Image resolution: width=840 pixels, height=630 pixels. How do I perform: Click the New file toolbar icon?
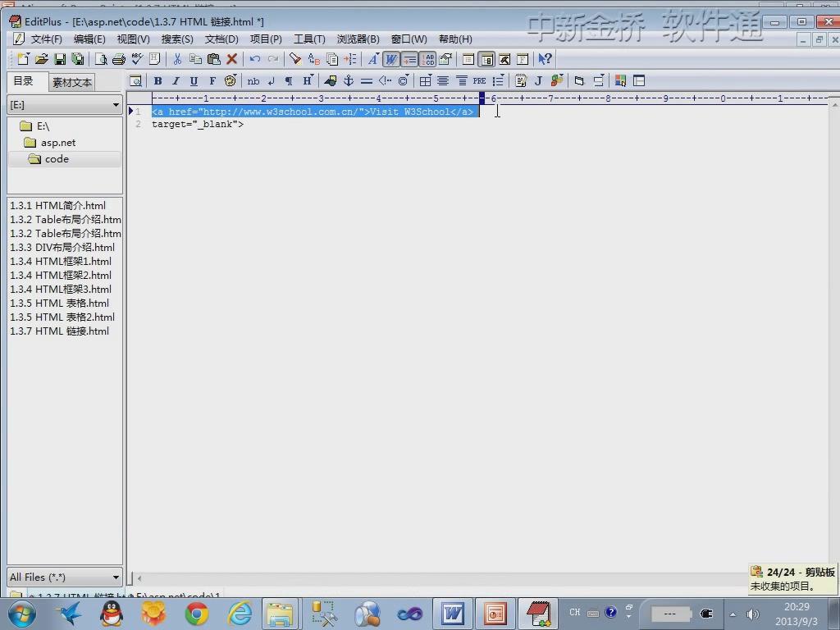click(x=24, y=59)
